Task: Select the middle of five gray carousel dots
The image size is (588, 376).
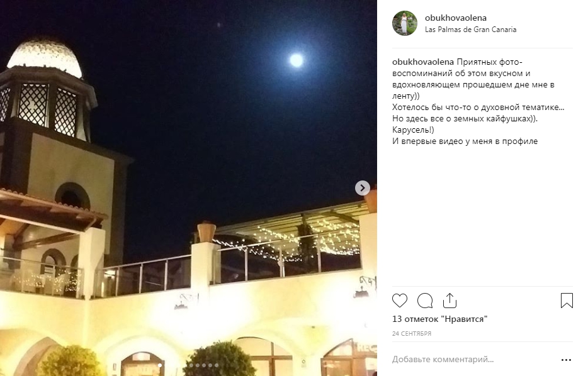Action: tap(204, 365)
